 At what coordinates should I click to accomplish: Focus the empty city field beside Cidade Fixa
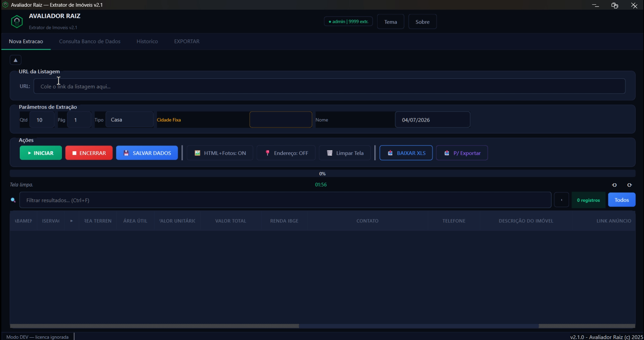click(x=281, y=120)
